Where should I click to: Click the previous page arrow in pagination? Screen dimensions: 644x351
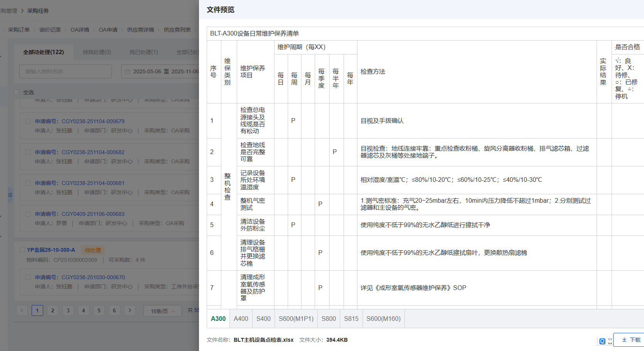(x=22, y=310)
